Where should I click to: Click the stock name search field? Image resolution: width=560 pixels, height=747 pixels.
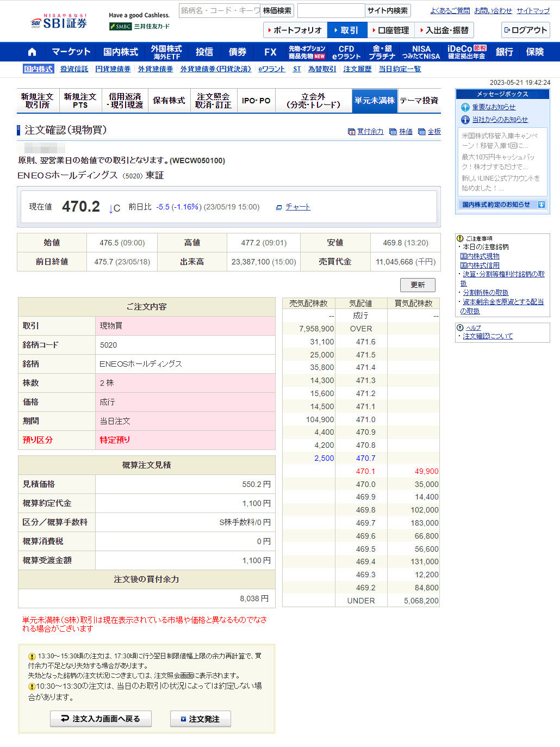pos(219,10)
